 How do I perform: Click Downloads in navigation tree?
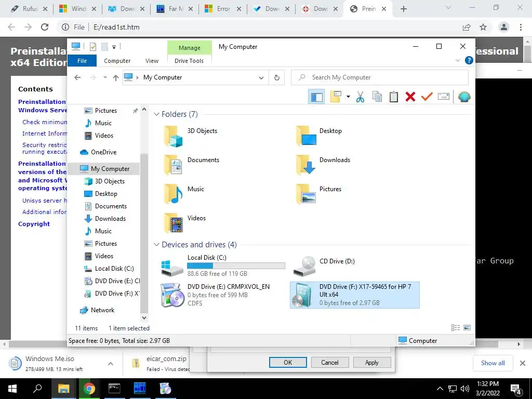pos(110,219)
